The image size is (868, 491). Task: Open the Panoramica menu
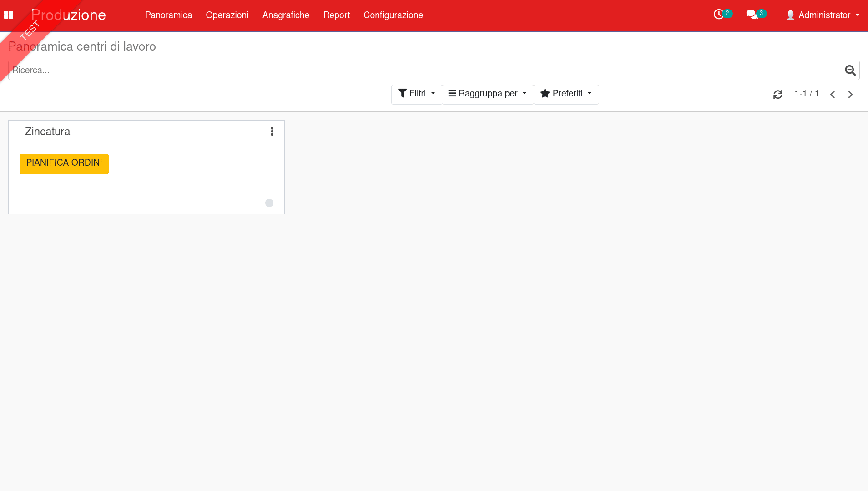coord(168,15)
